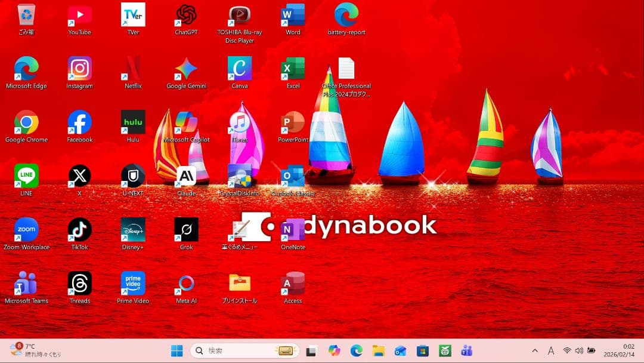Switch the IME input mode indicator
Viewport: 644px width, 363px height.
click(552, 351)
